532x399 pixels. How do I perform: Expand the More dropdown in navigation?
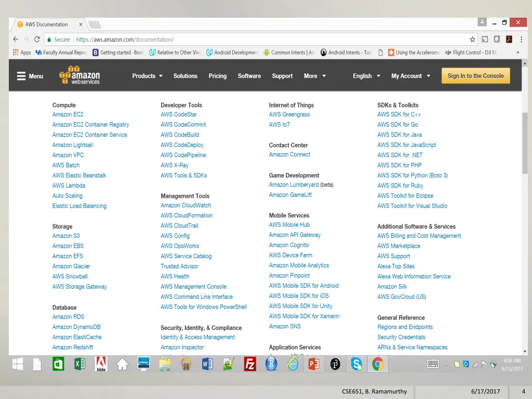tap(315, 76)
